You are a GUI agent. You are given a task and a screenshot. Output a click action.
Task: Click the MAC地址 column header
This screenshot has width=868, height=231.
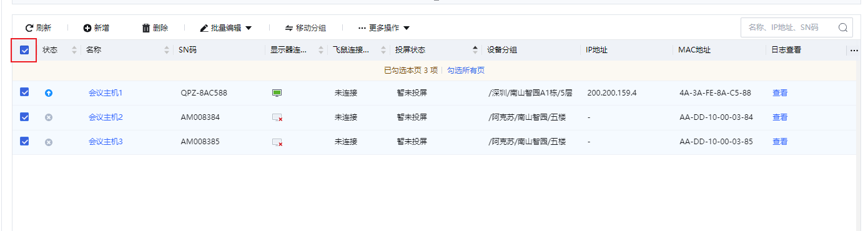(x=694, y=50)
